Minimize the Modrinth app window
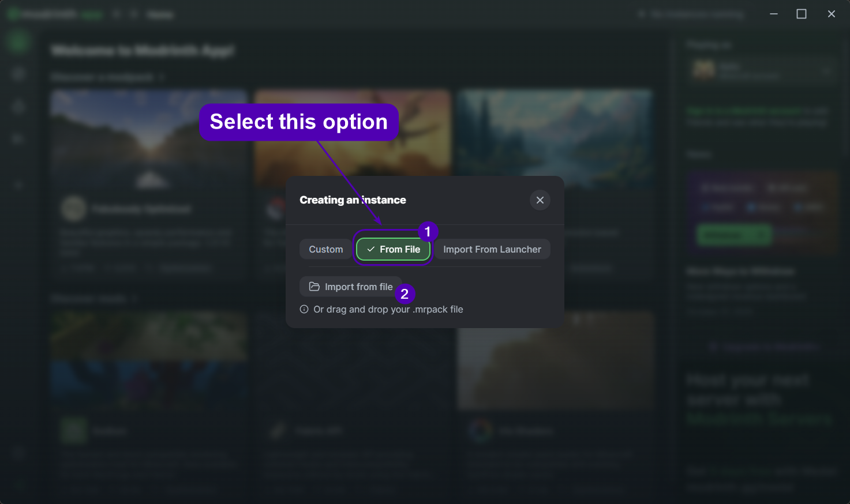Image resolution: width=850 pixels, height=504 pixels. tap(774, 14)
